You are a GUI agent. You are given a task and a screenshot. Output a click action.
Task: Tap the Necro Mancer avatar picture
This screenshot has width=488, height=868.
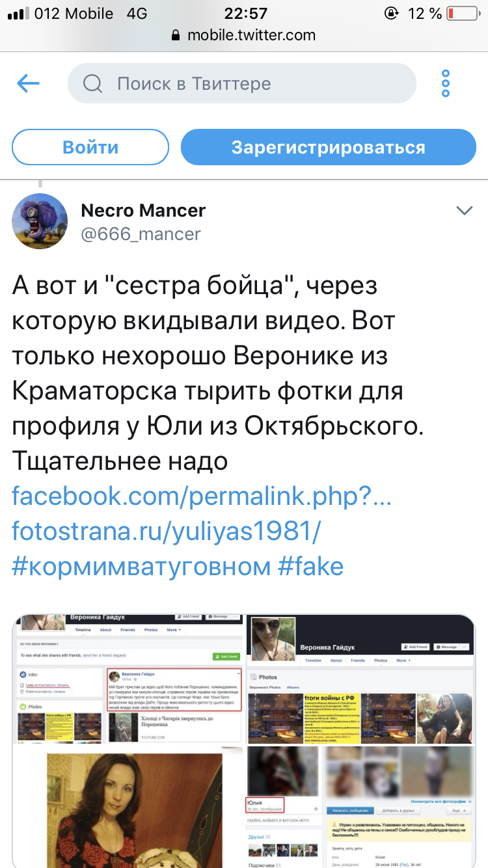(40, 221)
